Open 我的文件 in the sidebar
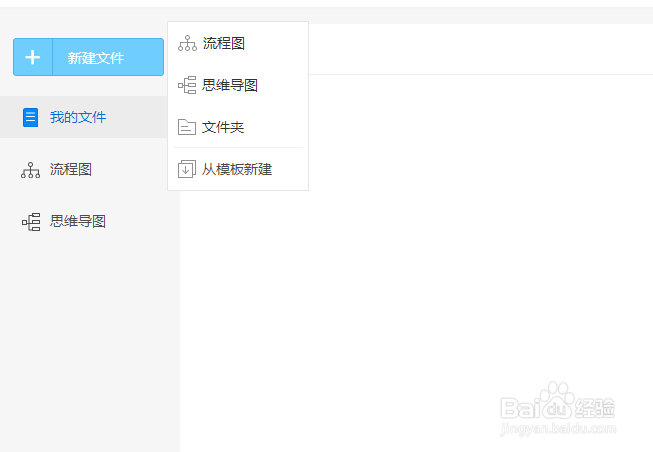Viewport: 653px width, 452px height. tap(78, 118)
